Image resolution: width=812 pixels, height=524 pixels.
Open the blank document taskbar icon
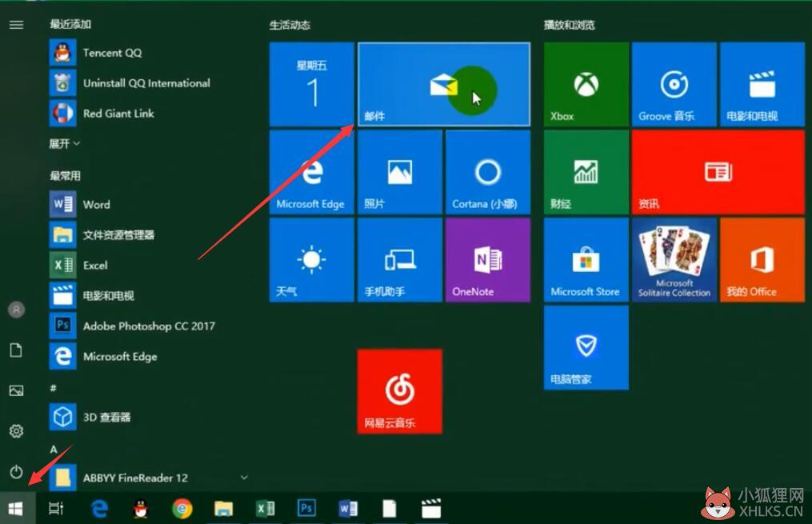pyautogui.click(x=390, y=509)
